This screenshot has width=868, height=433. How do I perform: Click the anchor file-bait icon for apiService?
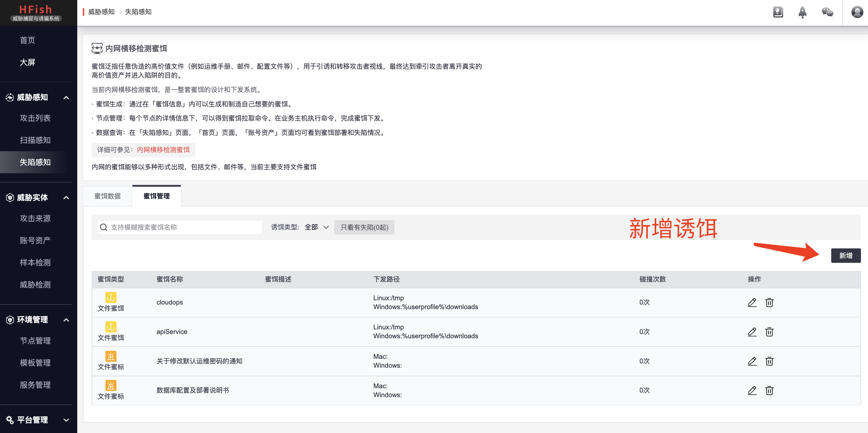coord(111,326)
